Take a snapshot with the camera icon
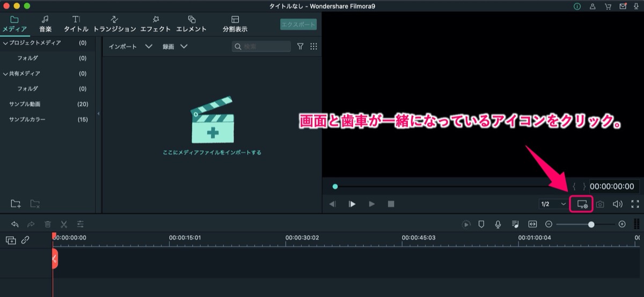The image size is (644, 297). click(x=600, y=204)
